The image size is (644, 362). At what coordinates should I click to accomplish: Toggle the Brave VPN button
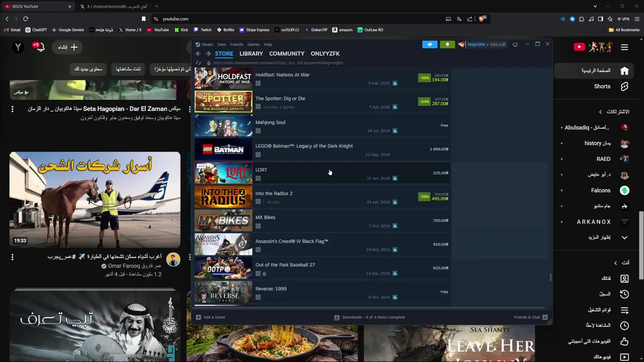click(x=623, y=19)
